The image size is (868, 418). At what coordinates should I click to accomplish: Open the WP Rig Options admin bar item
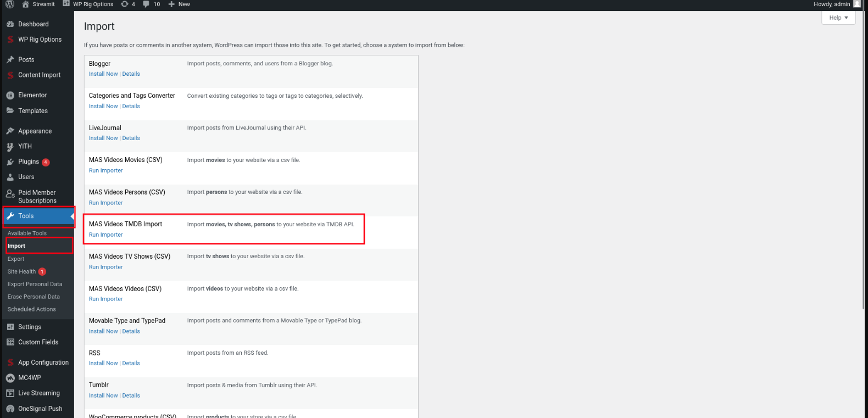point(88,4)
